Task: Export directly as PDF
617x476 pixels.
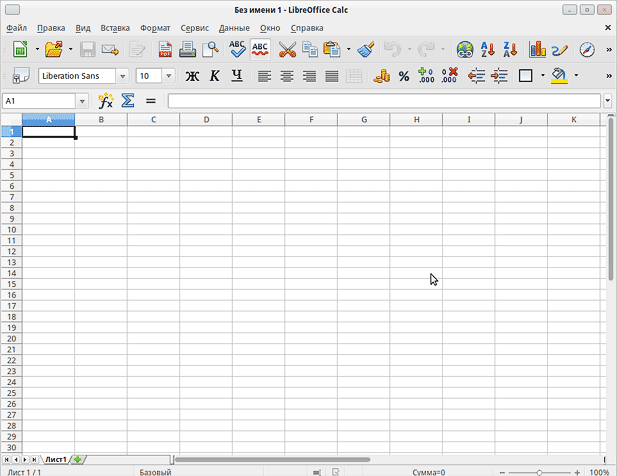Action: click(165, 50)
